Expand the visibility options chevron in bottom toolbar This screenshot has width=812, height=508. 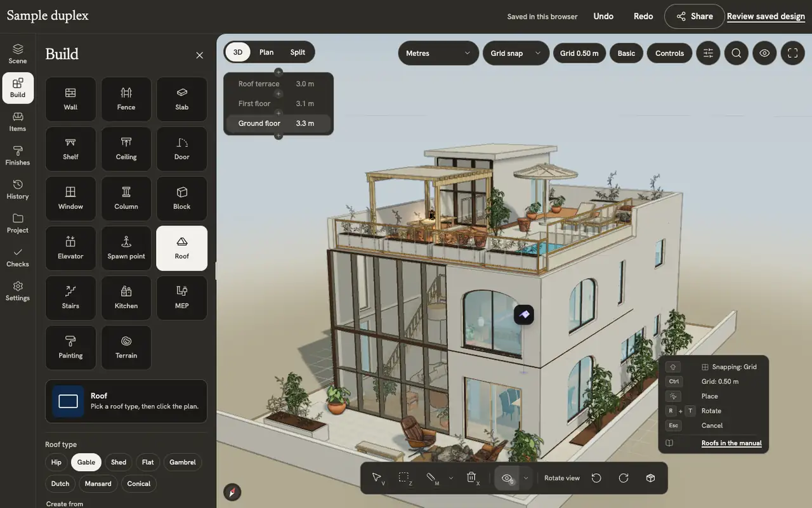point(526,478)
